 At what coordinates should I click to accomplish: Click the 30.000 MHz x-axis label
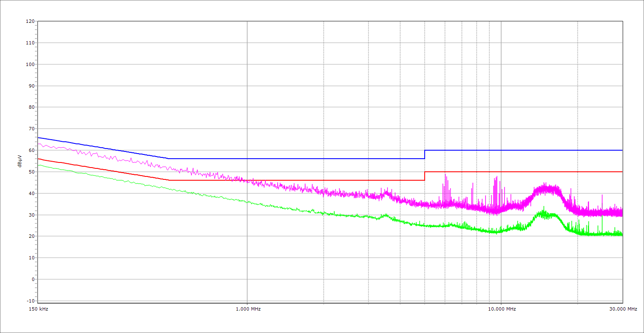(x=623, y=309)
